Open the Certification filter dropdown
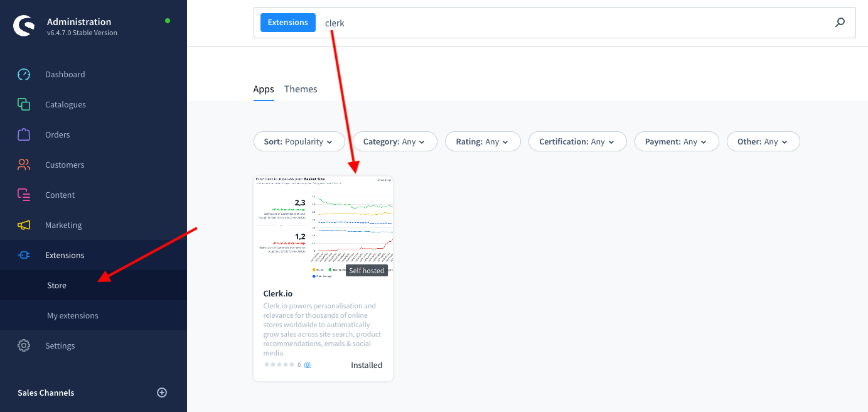Screen dimensions: 868x412 (x=577, y=142)
